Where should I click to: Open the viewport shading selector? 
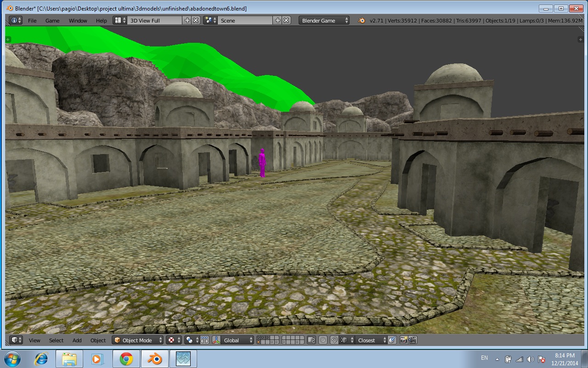[174, 340]
